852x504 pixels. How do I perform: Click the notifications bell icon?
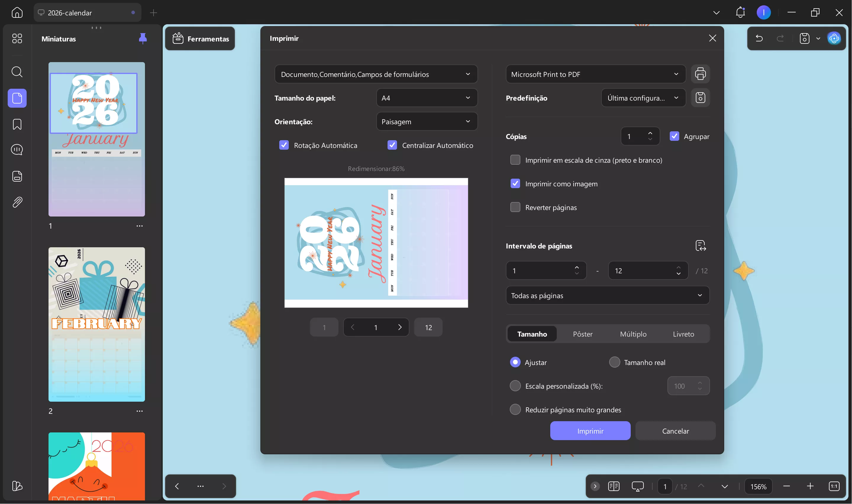click(740, 12)
